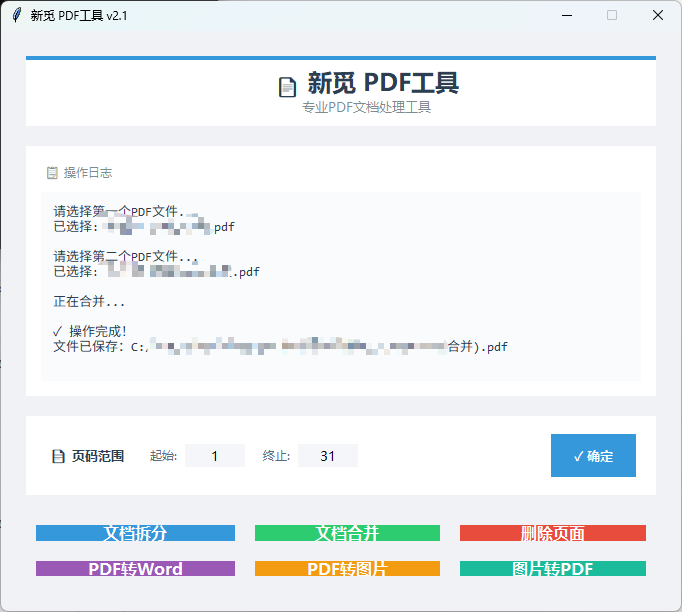
Task: Click the 文档拆分 split document button
Action: click(x=135, y=533)
